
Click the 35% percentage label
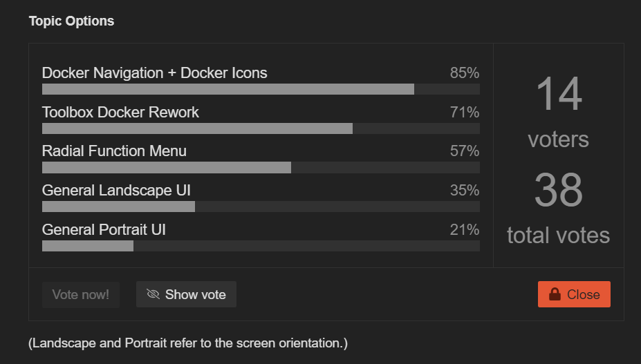(464, 190)
